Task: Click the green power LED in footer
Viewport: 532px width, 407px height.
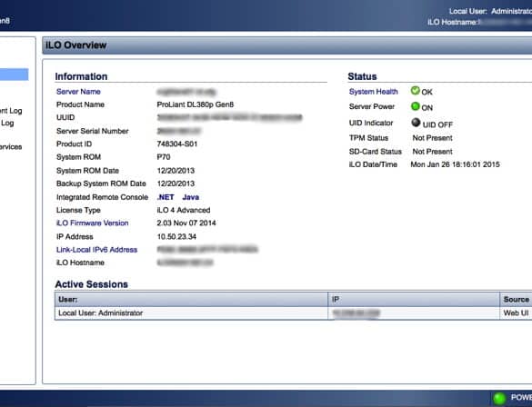Action: (499, 399)
